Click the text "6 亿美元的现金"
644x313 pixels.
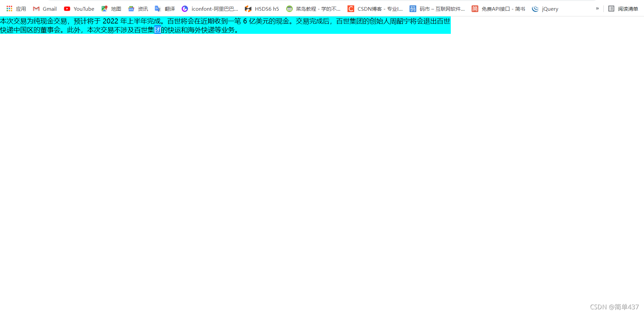click(x=266, y=21)
